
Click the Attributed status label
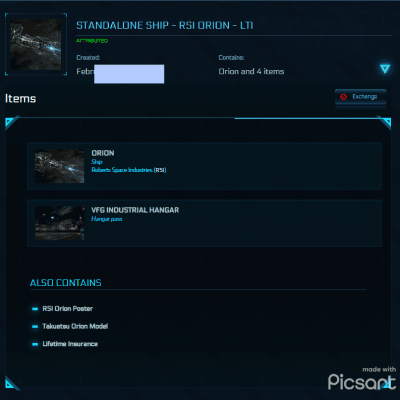tap(92, 41)
